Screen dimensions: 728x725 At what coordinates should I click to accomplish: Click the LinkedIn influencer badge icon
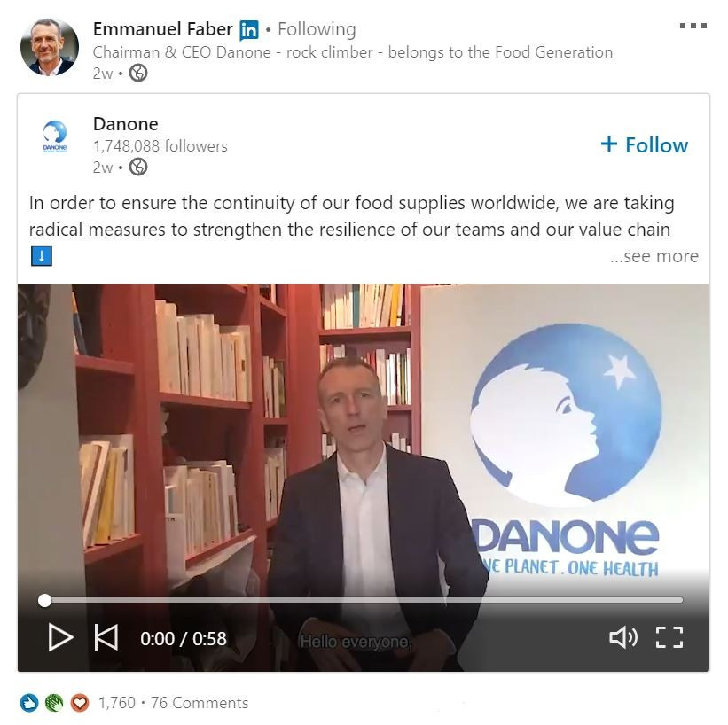(x=249, y=30)
